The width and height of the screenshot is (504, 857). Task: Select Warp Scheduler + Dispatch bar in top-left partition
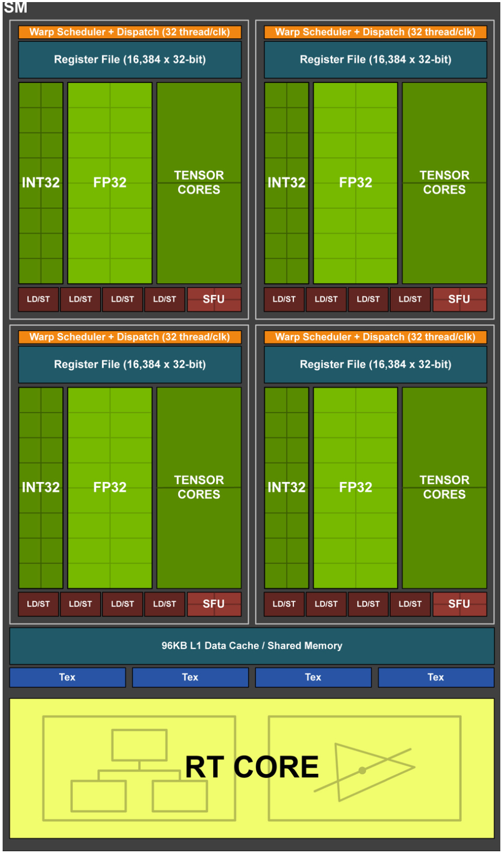pyautogui.click(x=130, y=32)
